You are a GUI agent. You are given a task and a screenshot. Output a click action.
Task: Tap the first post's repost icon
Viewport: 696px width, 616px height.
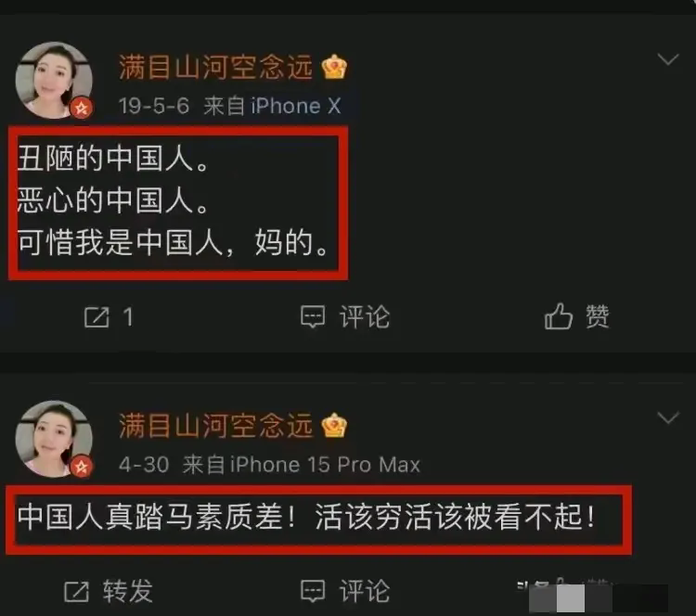click(x=97, y=317)
